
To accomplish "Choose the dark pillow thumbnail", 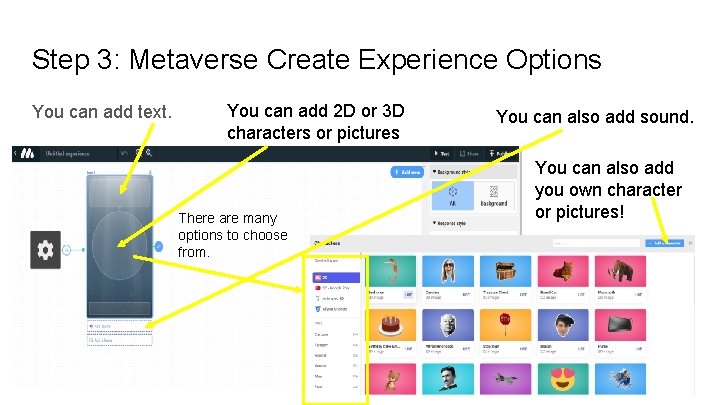I will pos(620,325).
